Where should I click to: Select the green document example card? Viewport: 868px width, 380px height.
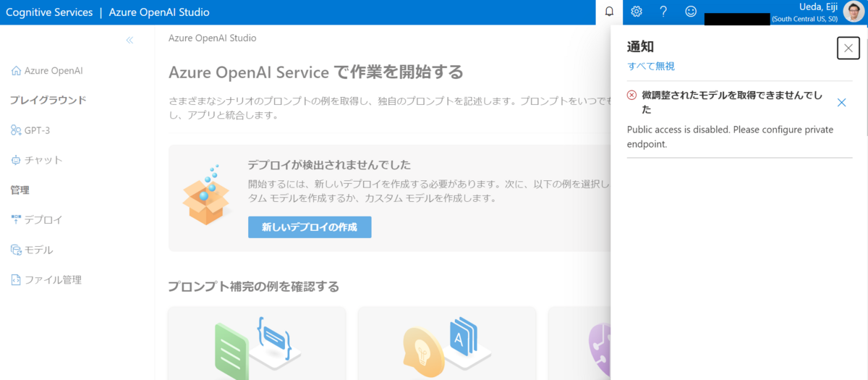tap(257, 344)
